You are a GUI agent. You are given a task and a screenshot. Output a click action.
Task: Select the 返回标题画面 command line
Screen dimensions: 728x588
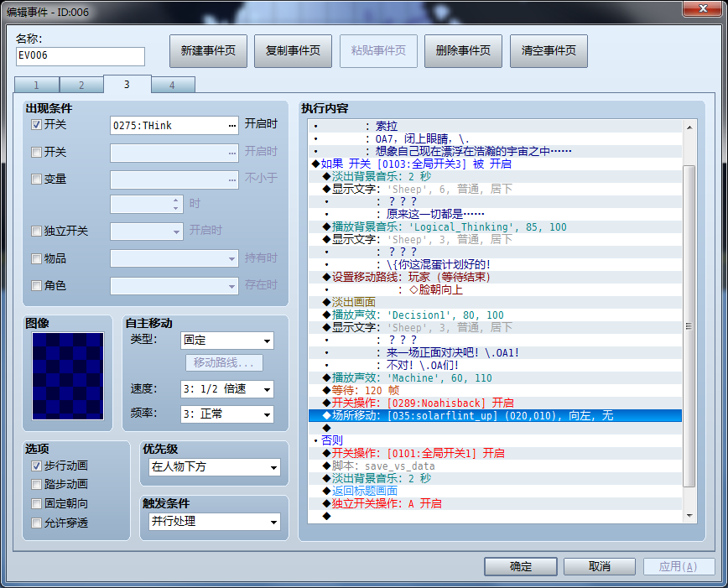click(x=495, y=491)
